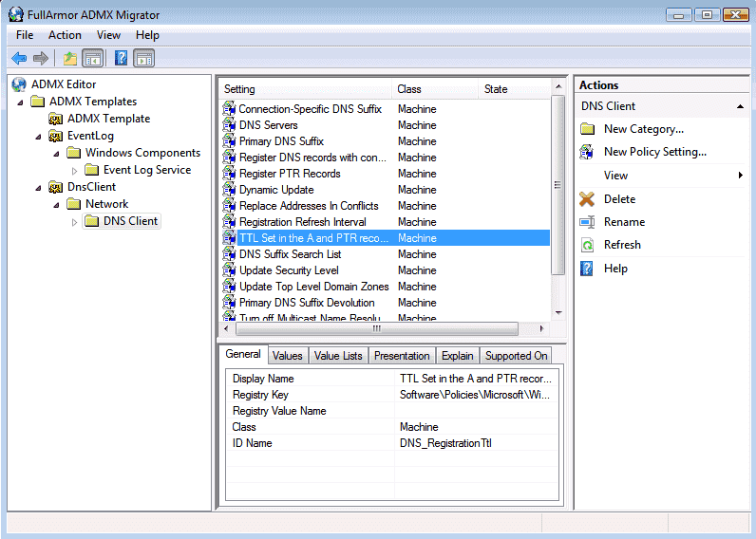Screen dimensions: 756x539
Task: Expand the Event Log Service node
Action: point(74,171)
